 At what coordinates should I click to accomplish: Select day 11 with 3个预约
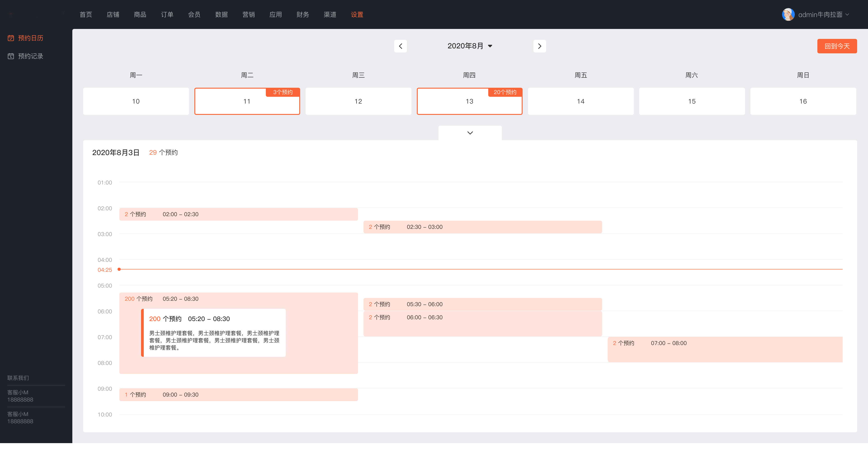coord(247,102)
